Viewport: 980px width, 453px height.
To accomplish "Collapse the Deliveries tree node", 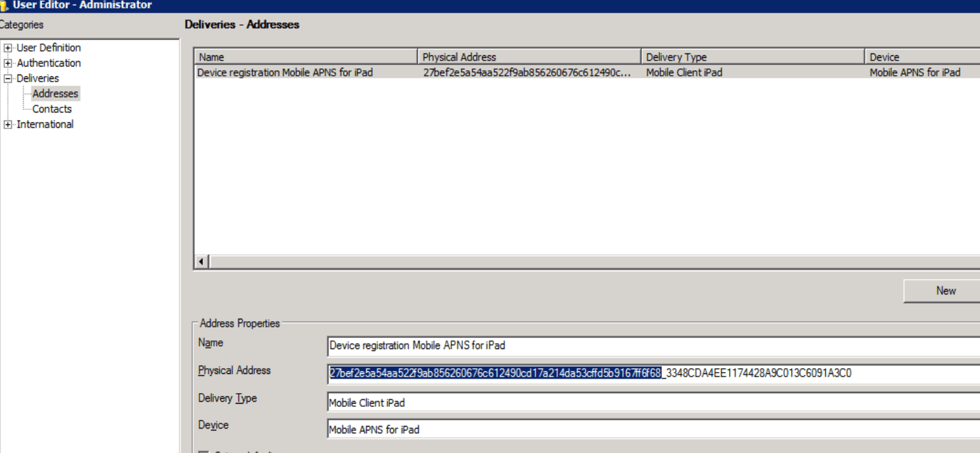I will point(8,78).
